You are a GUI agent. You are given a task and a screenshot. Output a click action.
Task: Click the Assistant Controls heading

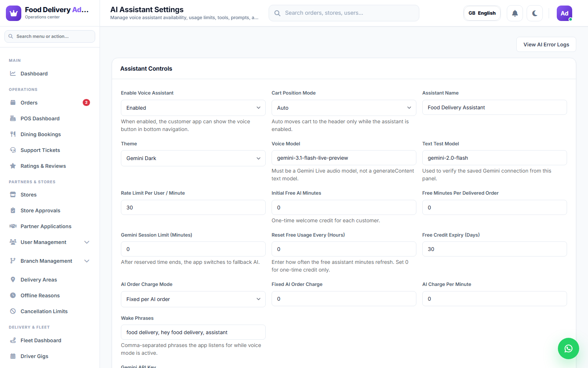(146, 69)
